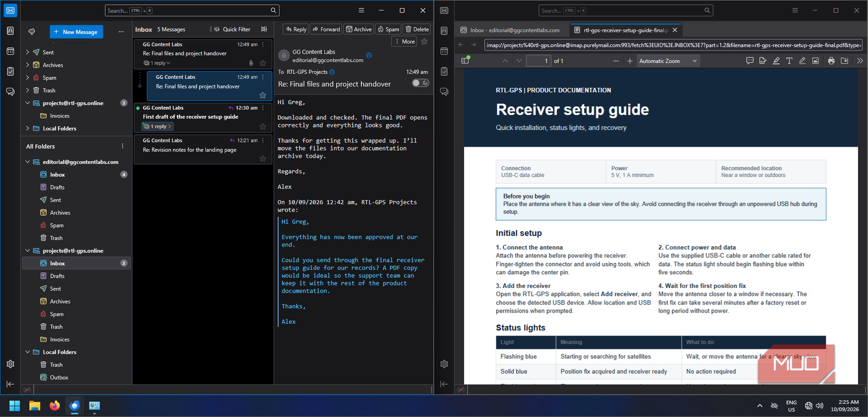
Task: Save the PDF with download icon
Action: (x=844, y=61)
